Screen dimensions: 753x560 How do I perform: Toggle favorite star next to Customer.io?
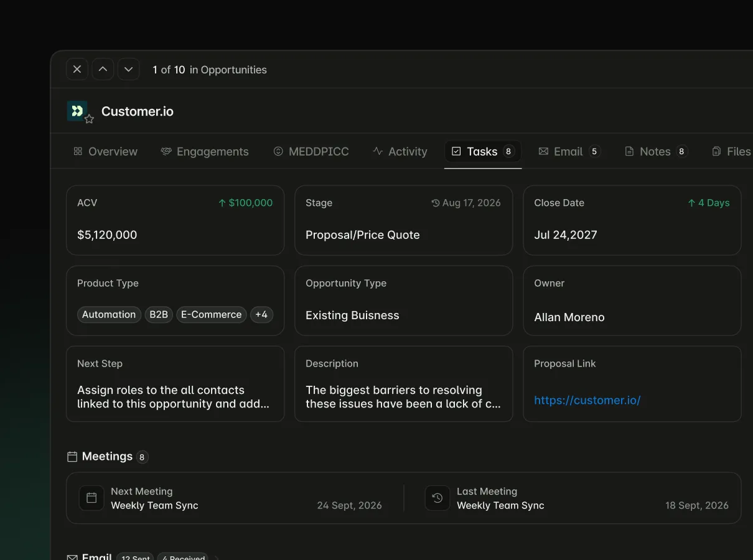[89, 119]
